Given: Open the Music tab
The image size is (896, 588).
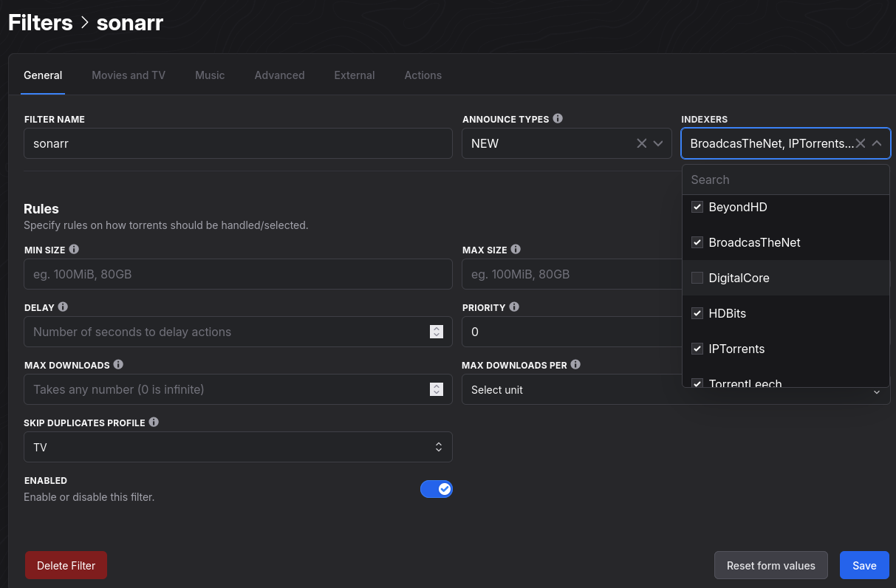Looking at the screenshot, I should click(210, 75).
